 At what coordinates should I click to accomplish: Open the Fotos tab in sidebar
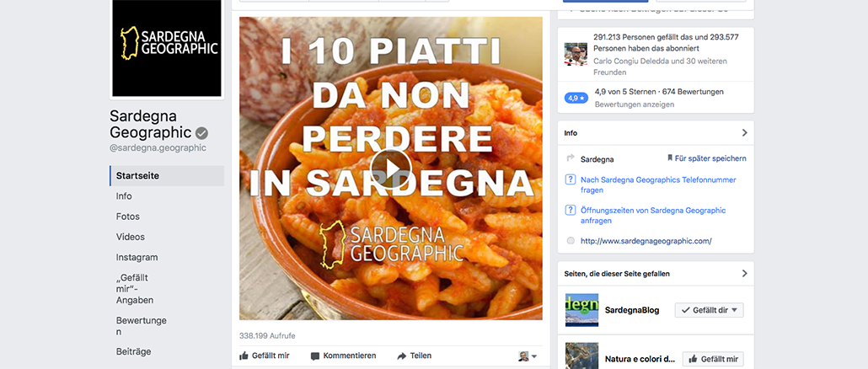(x=128, y=217)
